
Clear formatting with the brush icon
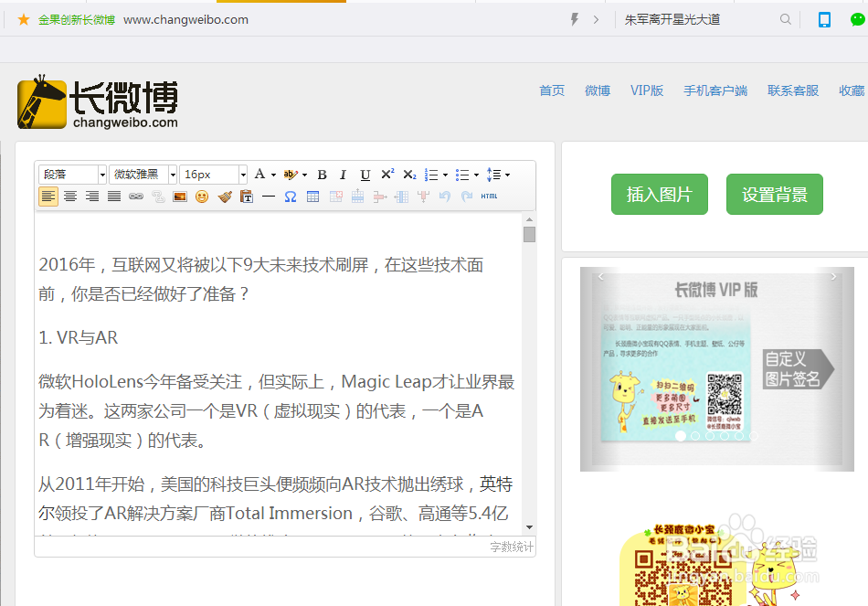(225, 197)
